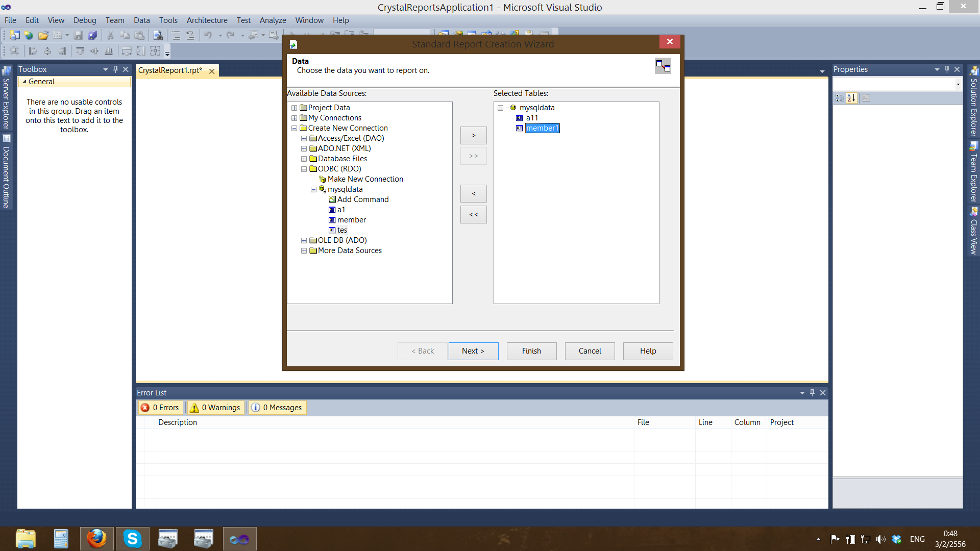Open the Analyze menu
This screenshot has height=551, width=980.
pyautogui.click(x=273, y=20)
